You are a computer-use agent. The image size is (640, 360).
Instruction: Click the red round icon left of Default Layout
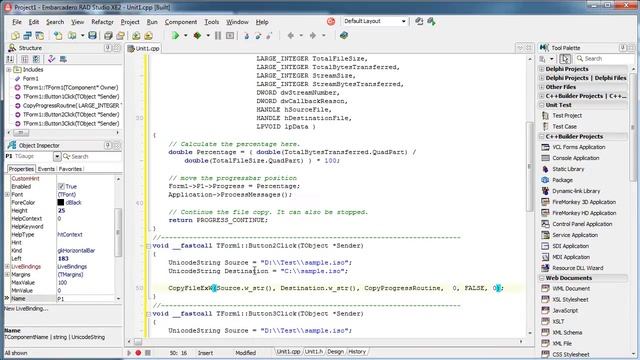click(331, 21)
